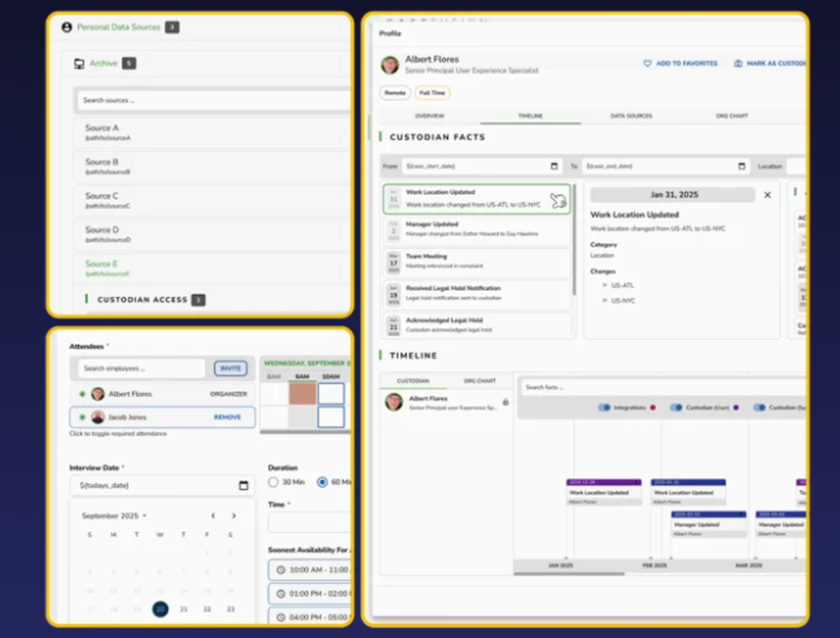The width and height of the screenshot is (840, 638).
Task: Toggle the Custodian (User) switch
Action: [x=676, y=406]
